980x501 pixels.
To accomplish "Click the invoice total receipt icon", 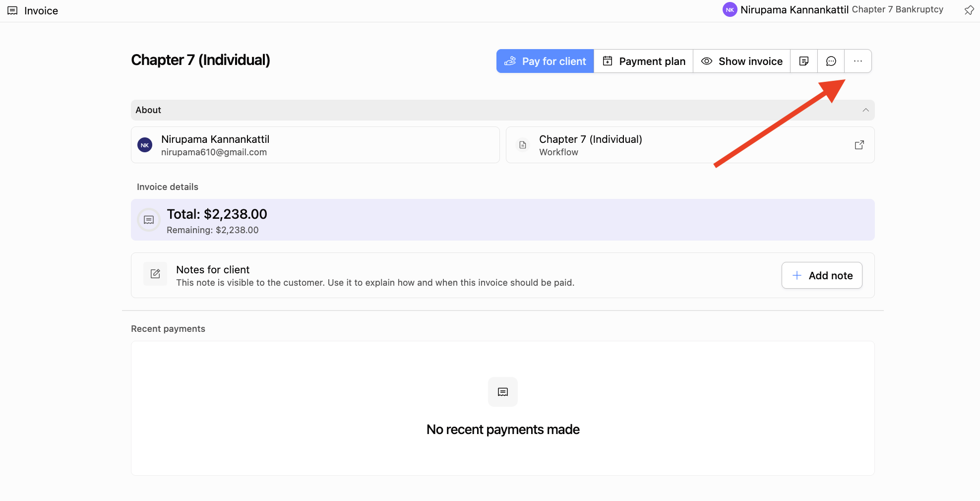I will coord(149,220).
